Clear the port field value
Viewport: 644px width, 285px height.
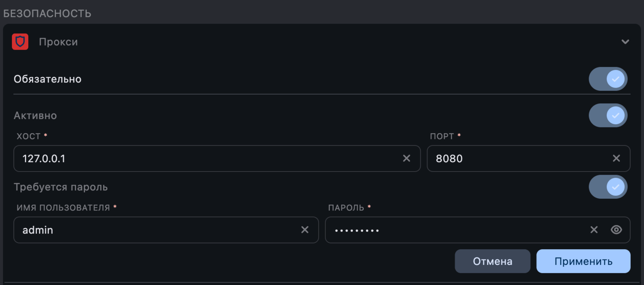pyautogui.click(x=616, y=158)
